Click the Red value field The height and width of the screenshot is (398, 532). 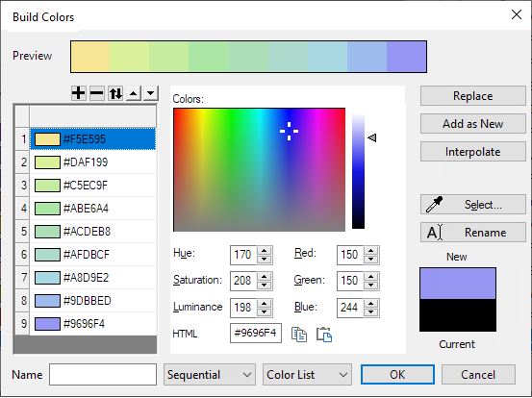350,255
